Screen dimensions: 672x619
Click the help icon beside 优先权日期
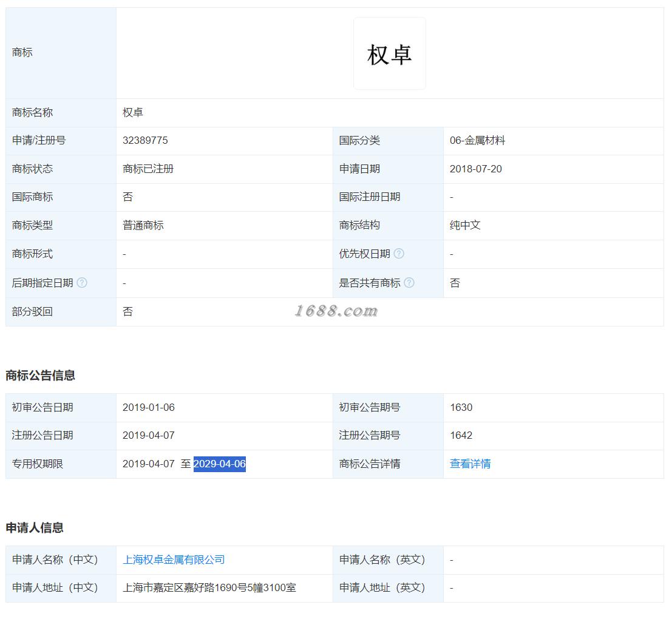click(x=399, y=254)
